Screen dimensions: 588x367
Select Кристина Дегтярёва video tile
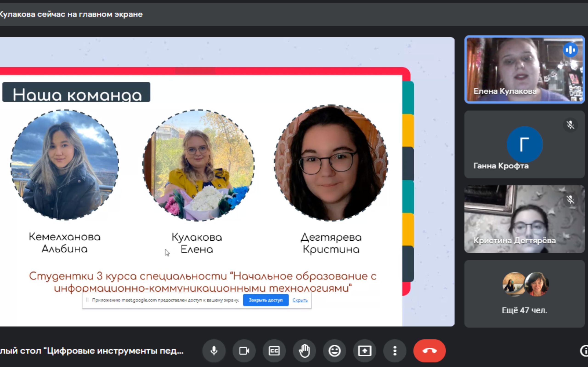point(524,219)
